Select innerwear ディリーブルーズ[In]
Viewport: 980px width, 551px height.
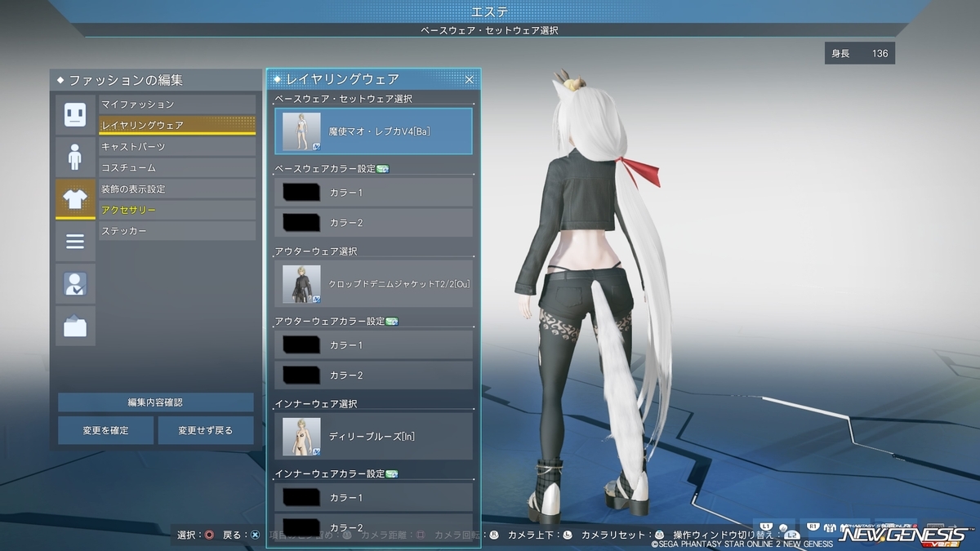click(373, 436)
